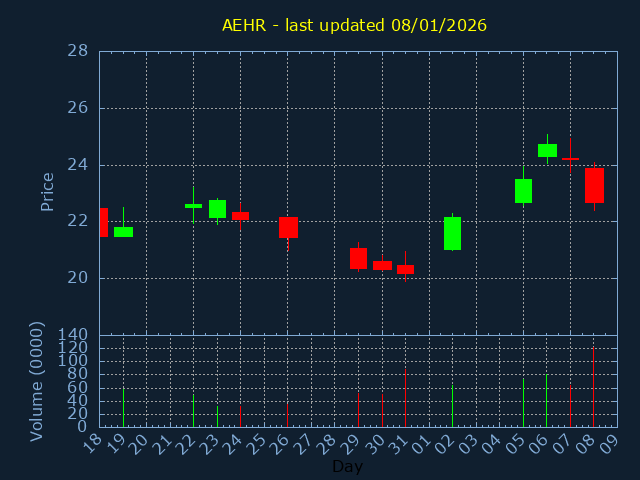Click day label 29 on the day axis
The height and width of the screenshot is (480, 640).
352,444
